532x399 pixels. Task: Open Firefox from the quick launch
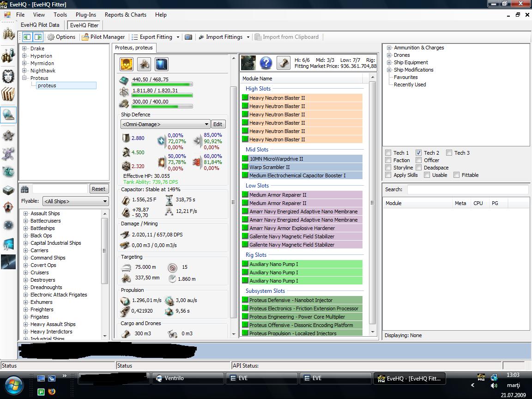(x=52, y=392)
